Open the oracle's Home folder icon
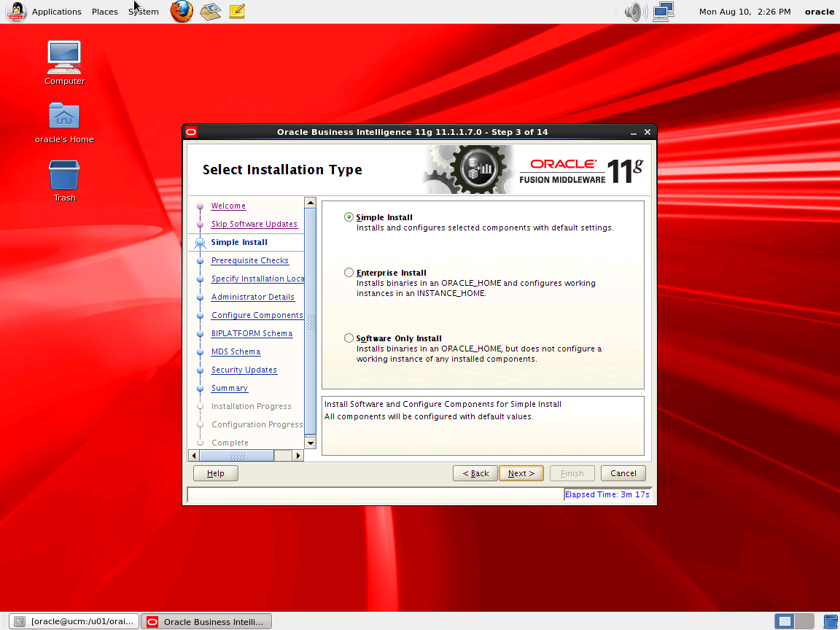Screen dimensions: 840x630 click(x=64, y=123)
